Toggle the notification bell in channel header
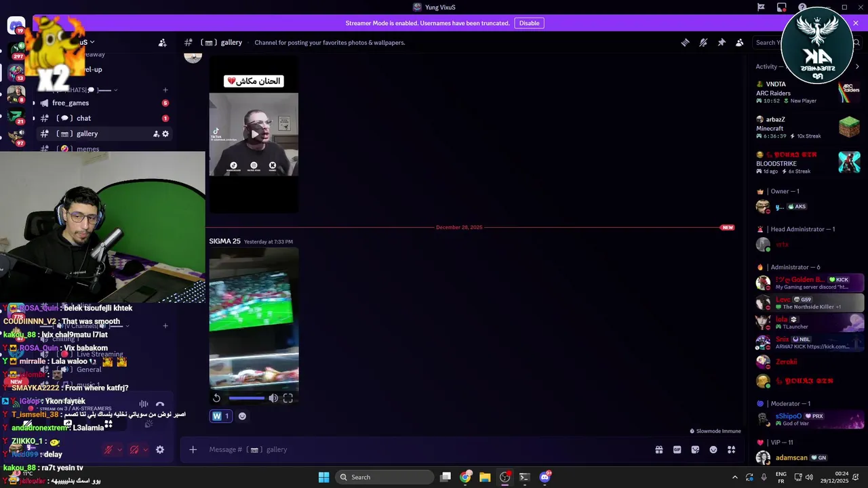Viewport: 868px width, 488px height. (x=703, y=42)
